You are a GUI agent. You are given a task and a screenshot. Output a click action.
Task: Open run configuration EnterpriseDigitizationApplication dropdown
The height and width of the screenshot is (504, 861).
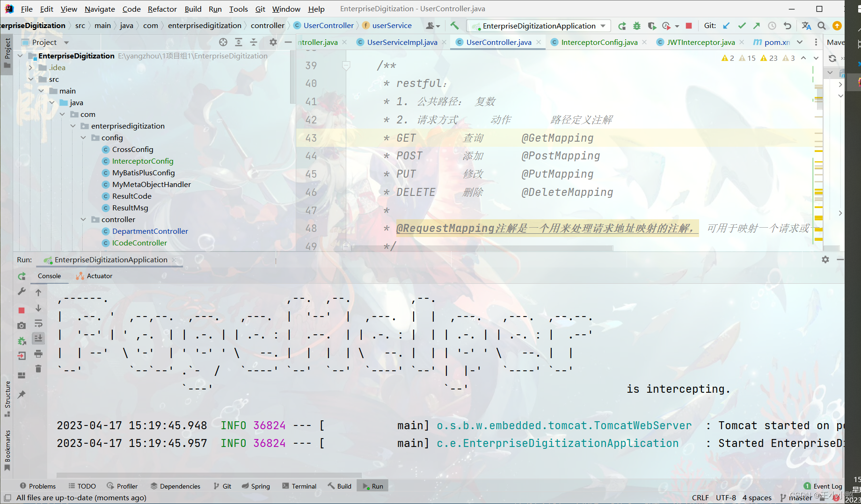point(540,26)
